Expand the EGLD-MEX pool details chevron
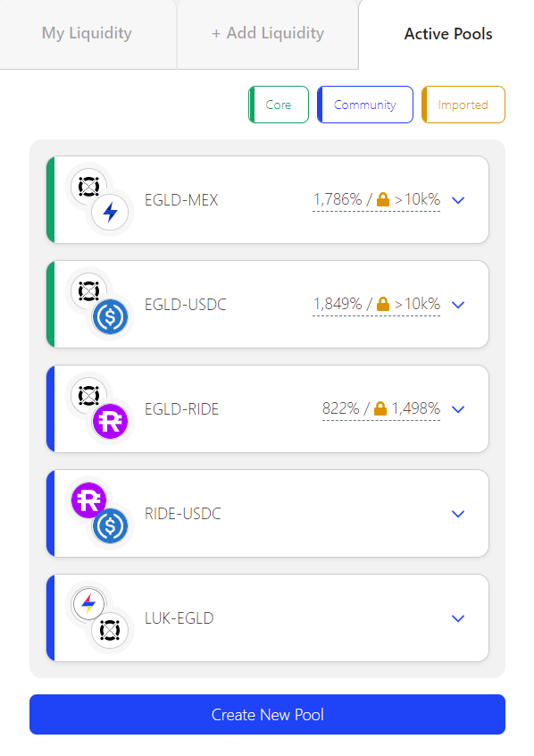Image resolution: width=534 pixels, height=756 pixels. (458, 200)
